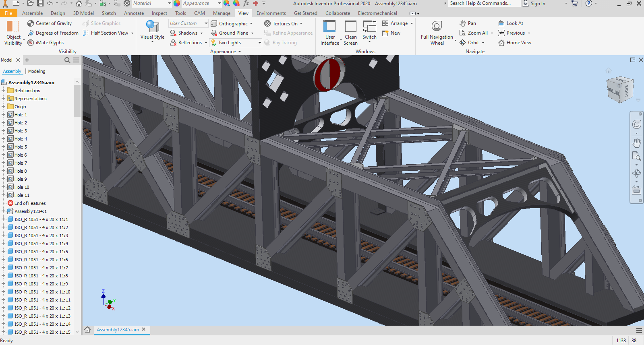This screenshot has width=644, height=345.
Task: Open the Clean Screen view
Action: pos(350,32)
